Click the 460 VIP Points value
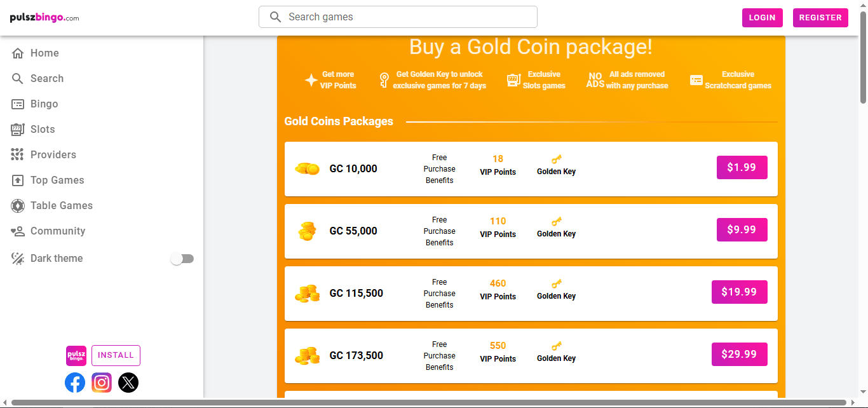This screenshot has width=868, height=408. [x=498, y=283]
